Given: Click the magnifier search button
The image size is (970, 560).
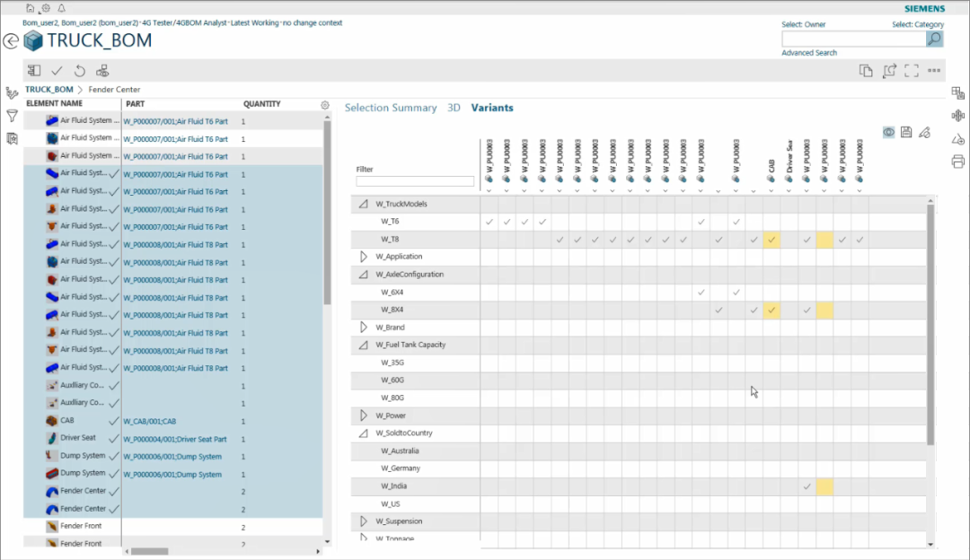Looking at the screenshot, I should tap(934, 39).
